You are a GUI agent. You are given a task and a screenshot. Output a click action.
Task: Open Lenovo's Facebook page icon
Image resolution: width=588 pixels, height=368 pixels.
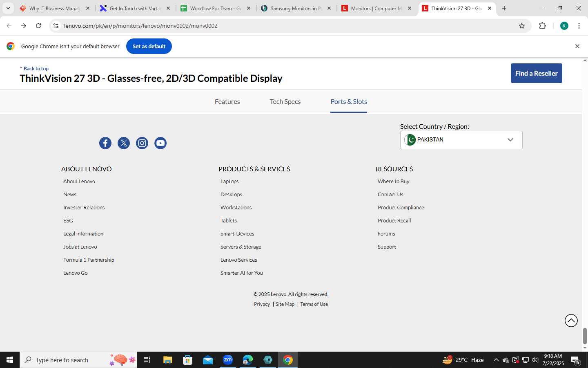(105, 143)
